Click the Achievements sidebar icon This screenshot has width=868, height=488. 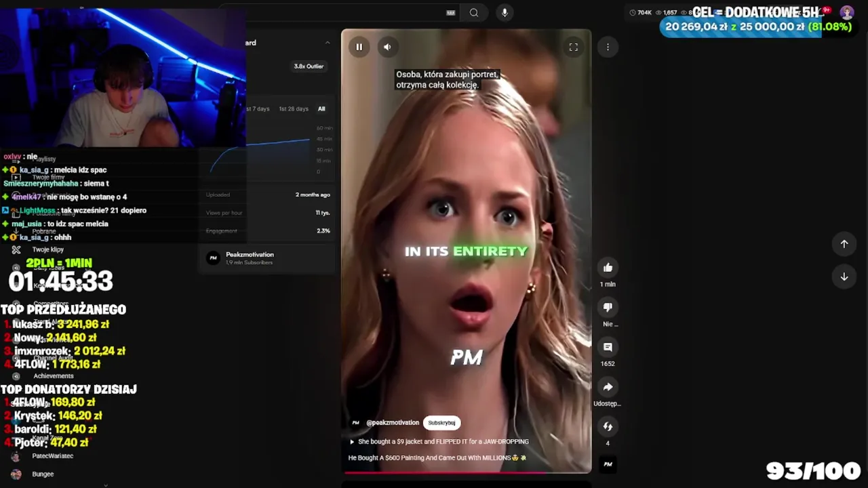coord(16,376)
